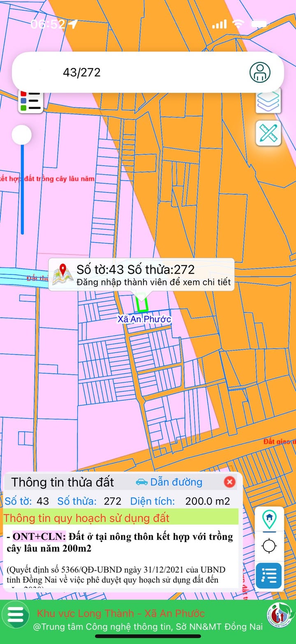Tap the home location pin icon
Viewport: 296px width, 644px height.
point(269,519)
